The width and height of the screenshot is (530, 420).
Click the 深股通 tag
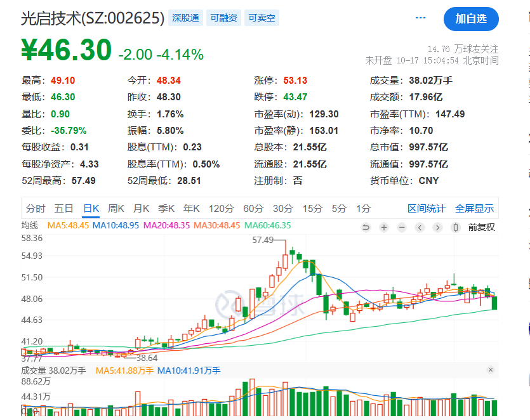[185, 18]
